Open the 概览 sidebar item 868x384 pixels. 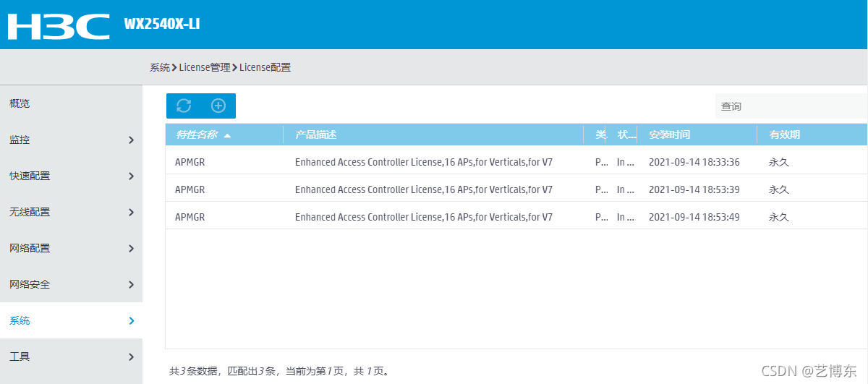click(71, 103)
